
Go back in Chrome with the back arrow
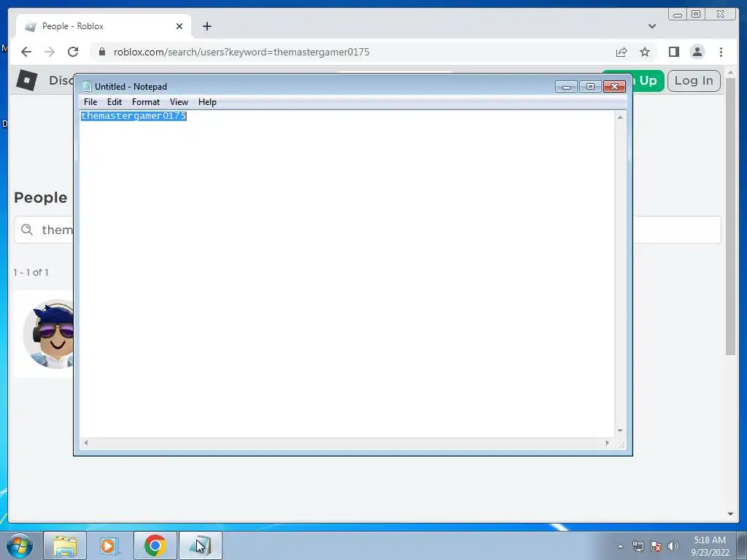[26, 52]
